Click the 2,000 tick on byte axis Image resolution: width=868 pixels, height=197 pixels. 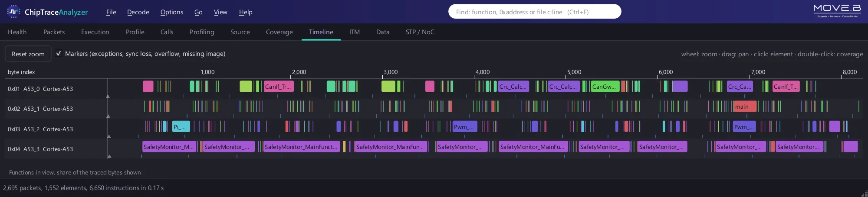(299, 72)
